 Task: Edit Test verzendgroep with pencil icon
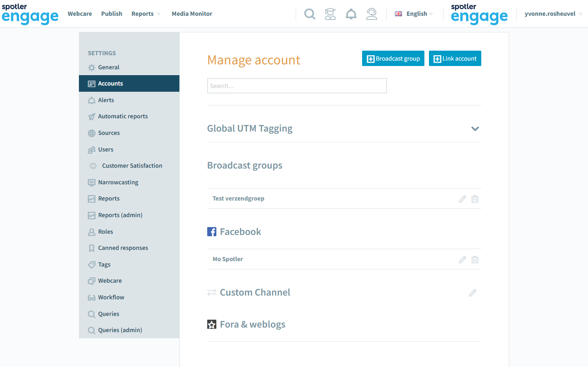tap(462, 199)
